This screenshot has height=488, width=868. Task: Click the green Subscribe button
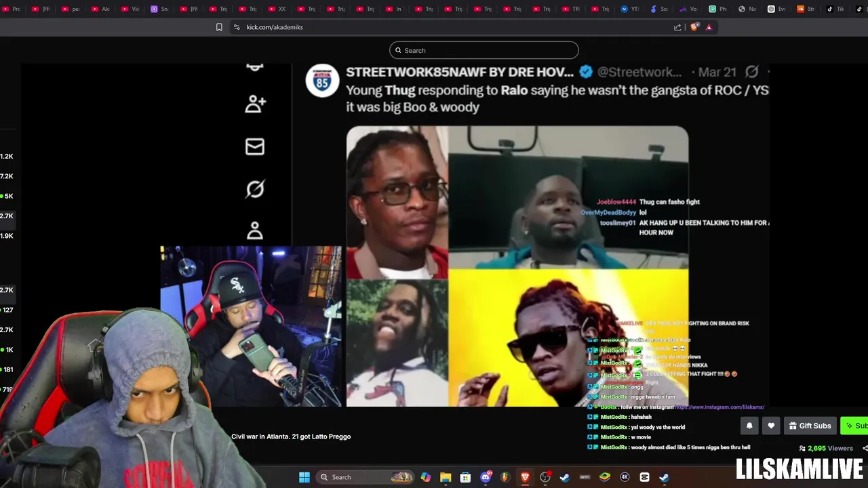click(854, 426)
